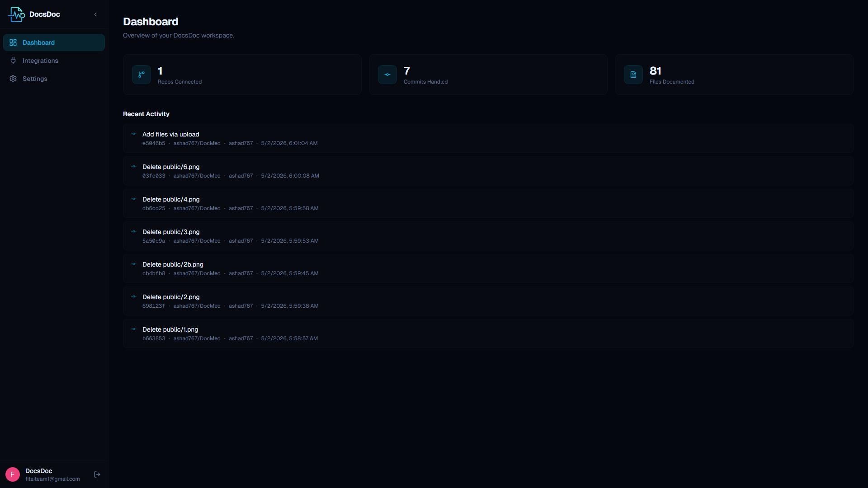Click the Dashboard page title
868x488 pixels.
(151, 22)
